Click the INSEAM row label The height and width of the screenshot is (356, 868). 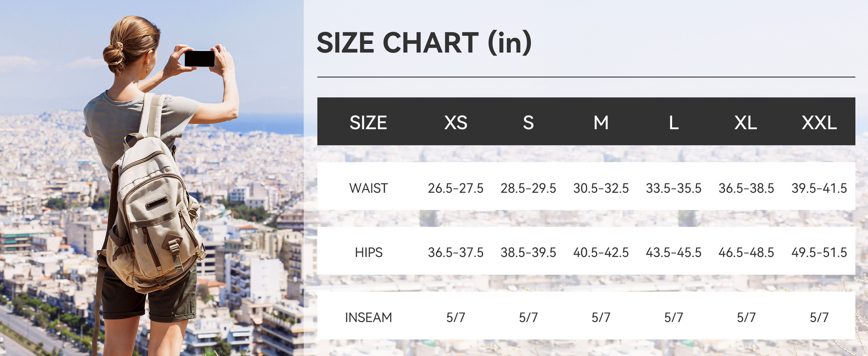(368, 318)
